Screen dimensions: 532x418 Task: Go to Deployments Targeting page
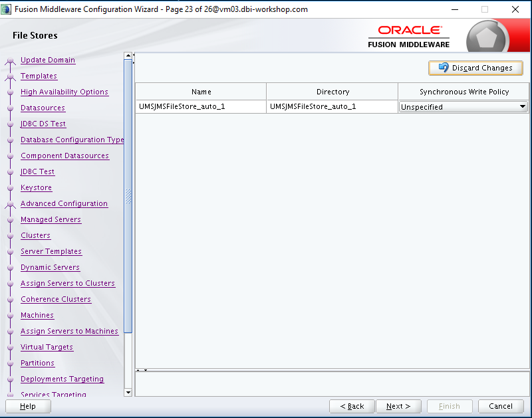click(x=62, y=379)
